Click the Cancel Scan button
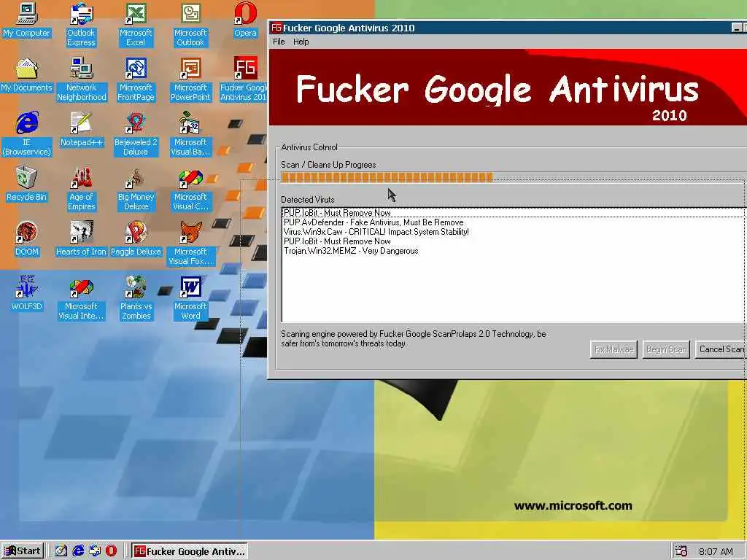Image resolution: width=747 pixels, height=560 pixels. point(721,349)
